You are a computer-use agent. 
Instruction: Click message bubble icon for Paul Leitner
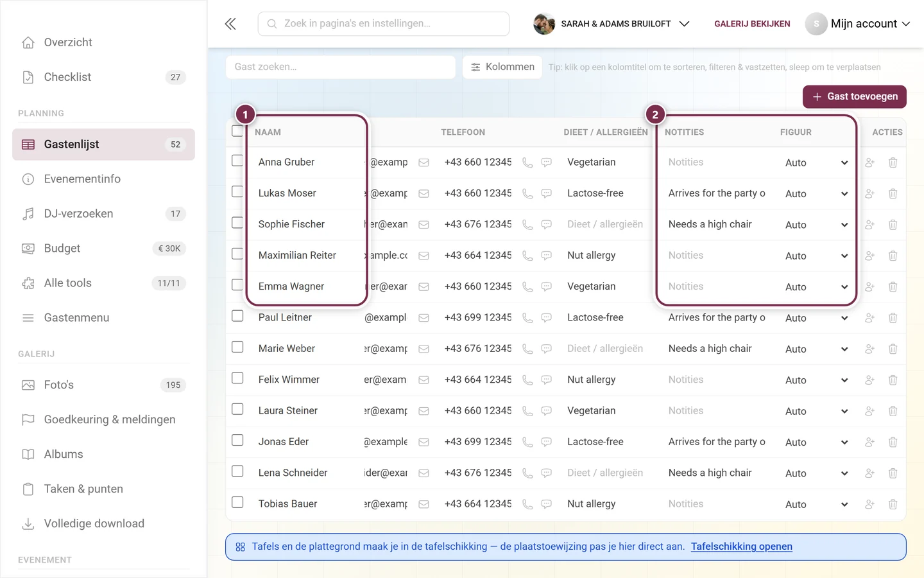[x=547, y=318]
